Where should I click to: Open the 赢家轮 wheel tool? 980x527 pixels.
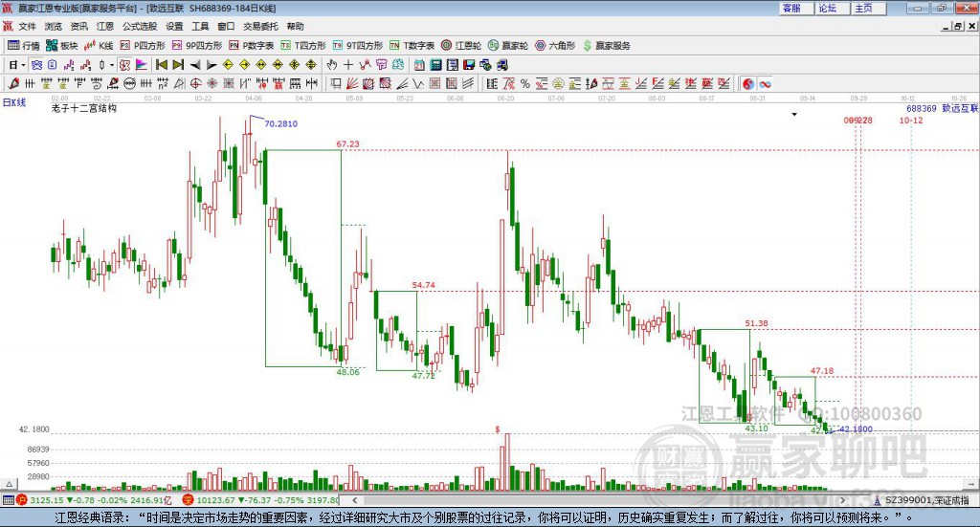[508, 46]
